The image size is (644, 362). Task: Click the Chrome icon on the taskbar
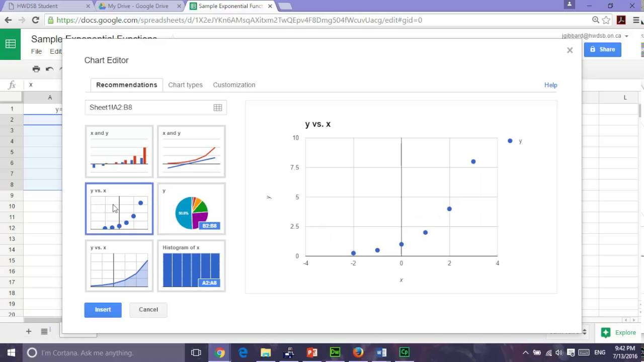(x=219, y=352)
